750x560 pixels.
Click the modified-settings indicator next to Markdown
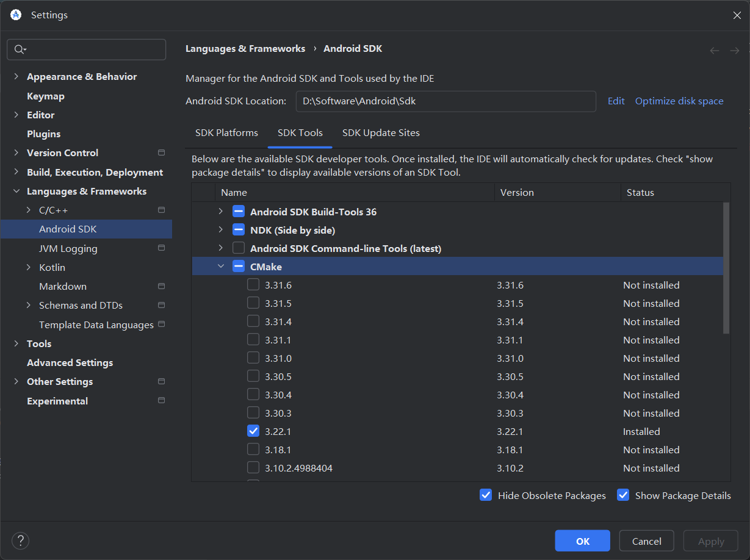click(161, 286)
